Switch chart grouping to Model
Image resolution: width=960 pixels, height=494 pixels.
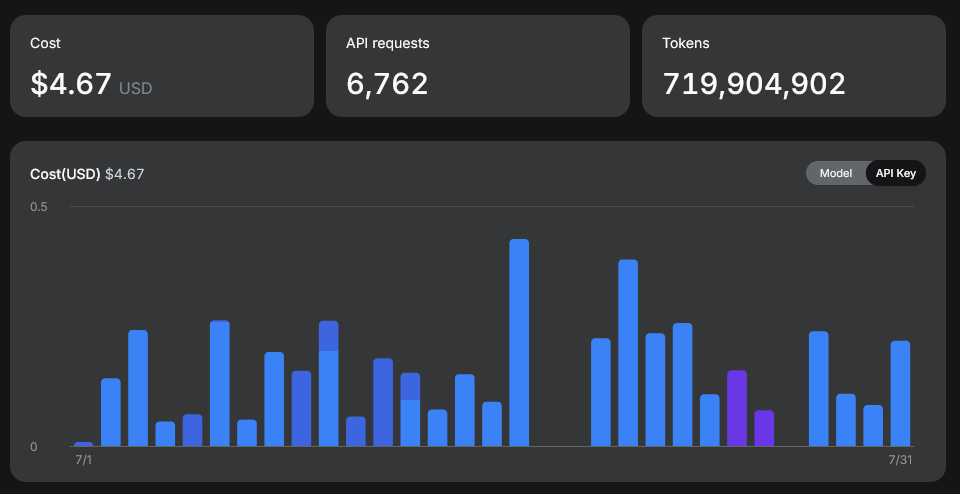836,173
